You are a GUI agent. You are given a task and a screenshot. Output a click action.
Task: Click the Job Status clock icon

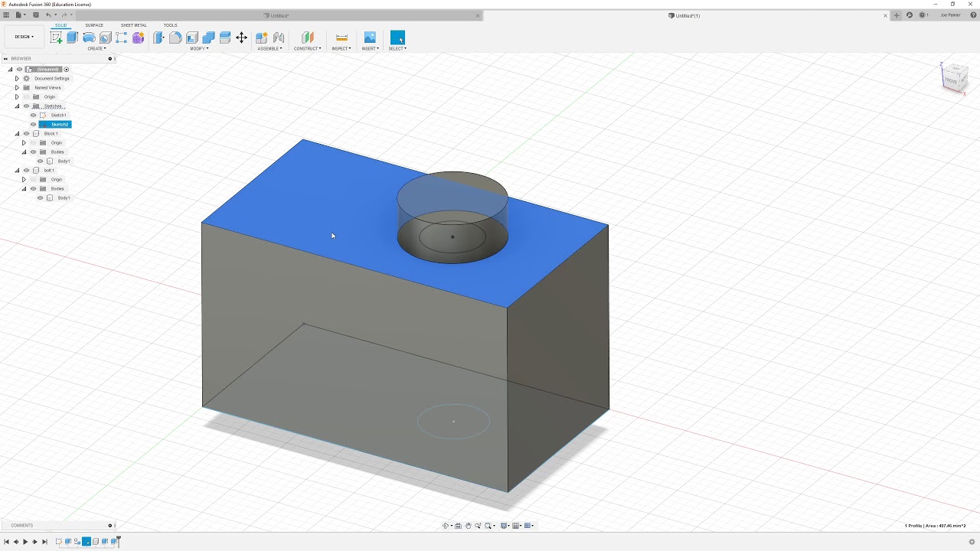tap(921, 15)
